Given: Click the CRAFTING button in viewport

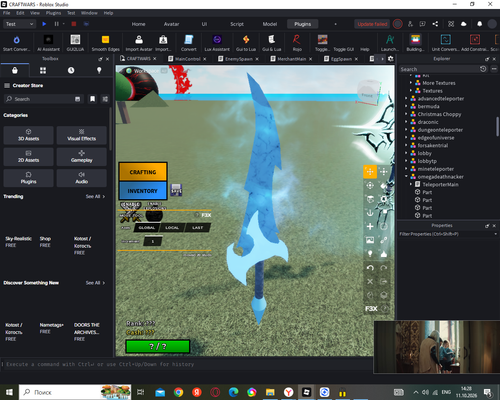Looking at the screenshot, I should coord(143,172).
